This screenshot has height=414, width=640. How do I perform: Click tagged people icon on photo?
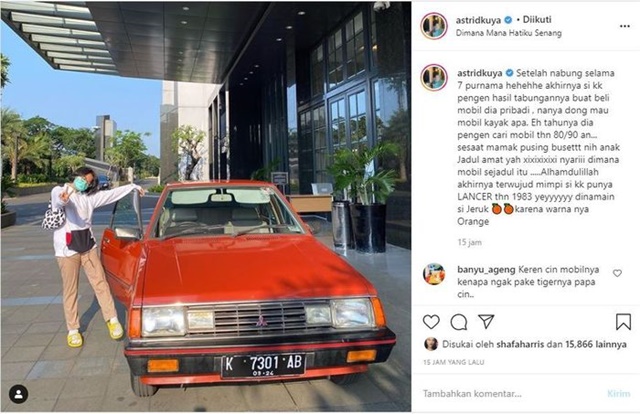click(18, 394)
